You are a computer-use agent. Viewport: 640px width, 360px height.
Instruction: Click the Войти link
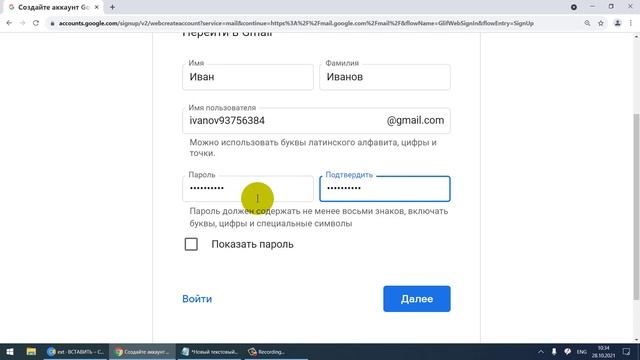tap(197, 299)
